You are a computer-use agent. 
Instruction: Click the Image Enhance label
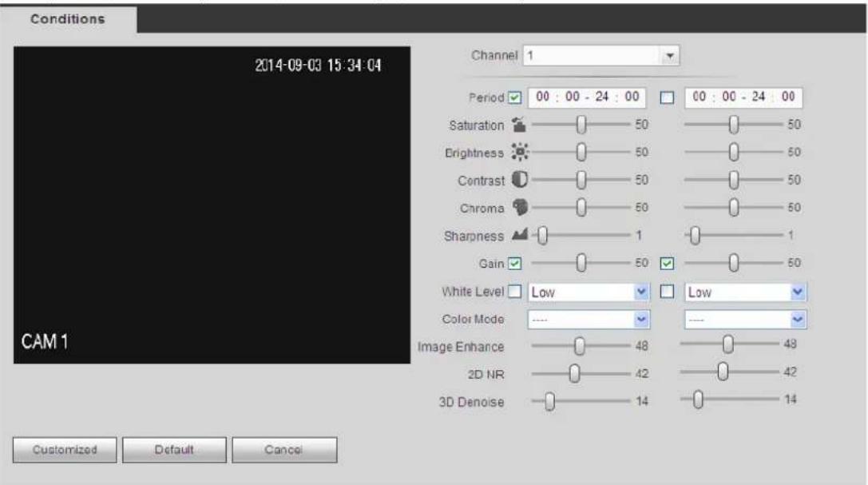pos(461,347)
